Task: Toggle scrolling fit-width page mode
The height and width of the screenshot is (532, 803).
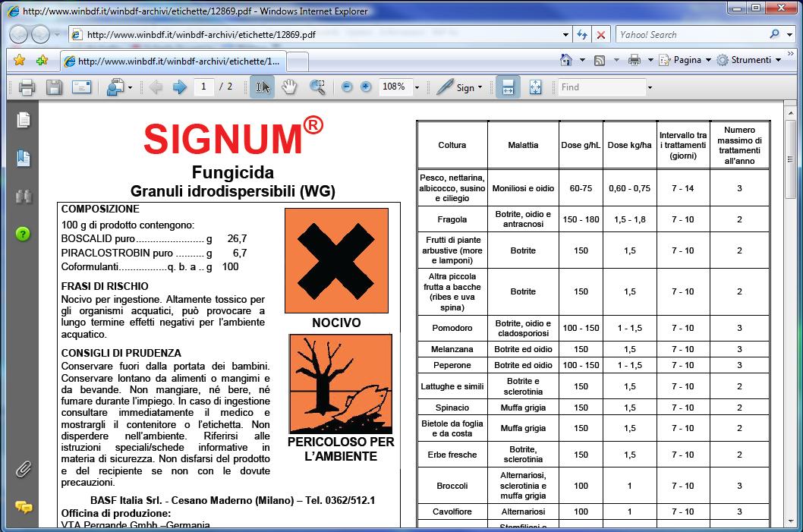Action: point(508,87)
